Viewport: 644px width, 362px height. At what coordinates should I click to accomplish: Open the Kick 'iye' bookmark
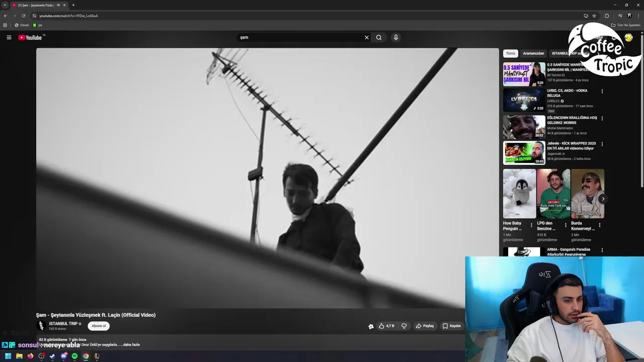tap(37, 25)
